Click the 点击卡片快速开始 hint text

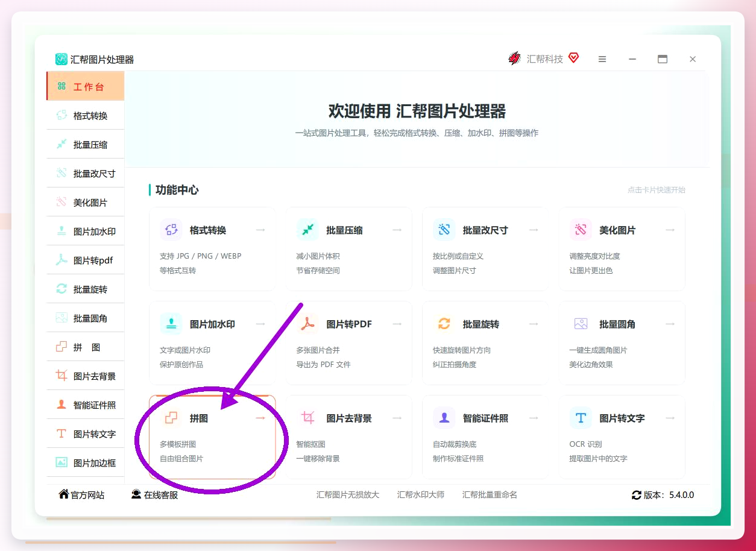[x=657, y=190]
